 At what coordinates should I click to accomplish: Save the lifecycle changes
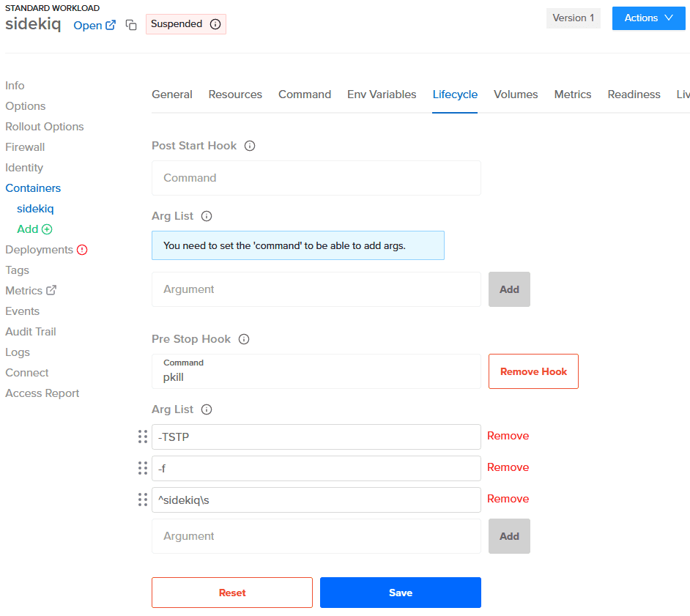(x=400, y=593)
